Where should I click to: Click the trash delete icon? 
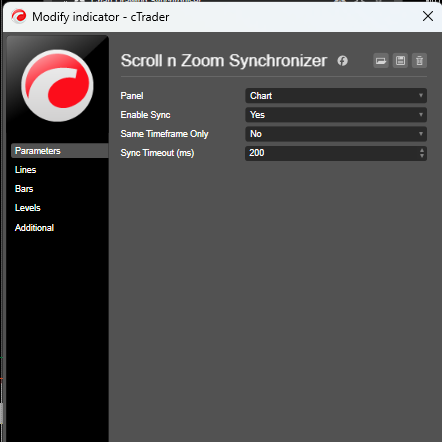tap(419, 61)
